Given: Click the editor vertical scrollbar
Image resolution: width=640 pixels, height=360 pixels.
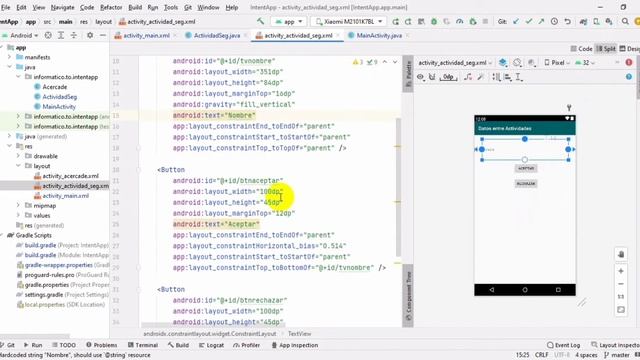Looking at the screenshot, I should (x=399, y=188).
